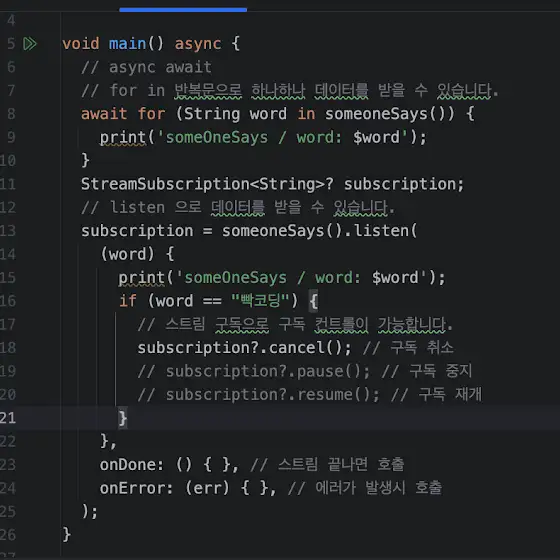Click the StreamSubscription<String>? type declaration
Screen dimensions: 560x560
pyautogui.click(x=207, y=184)
